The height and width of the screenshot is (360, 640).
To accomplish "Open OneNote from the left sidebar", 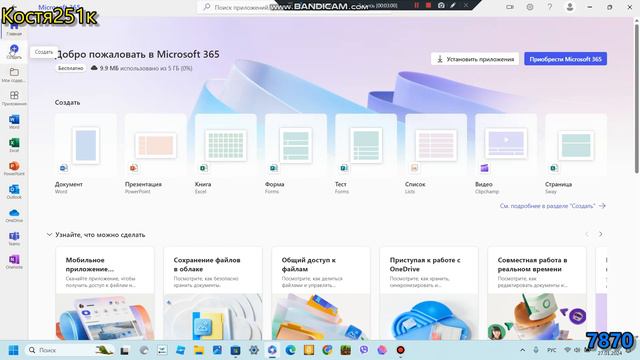I will pyautogui.click(x=14, y=262).
